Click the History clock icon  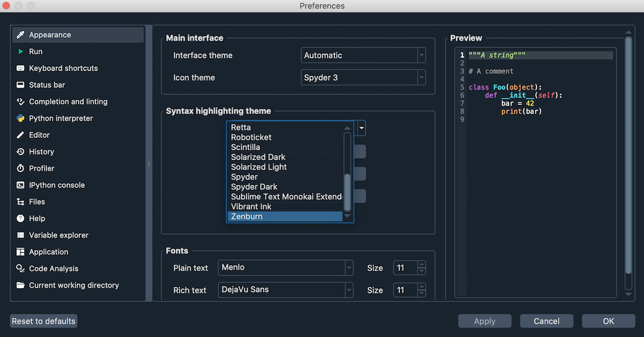click(x=20, y=152)
